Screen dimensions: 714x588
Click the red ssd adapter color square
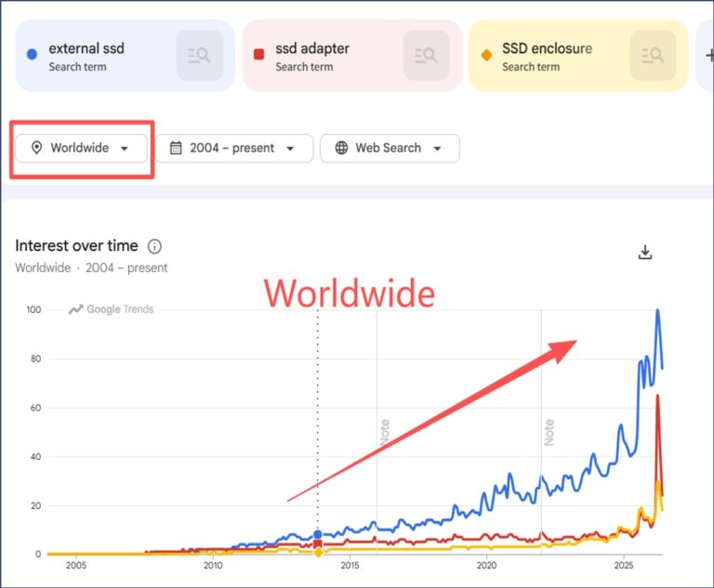tap(258, 54)
